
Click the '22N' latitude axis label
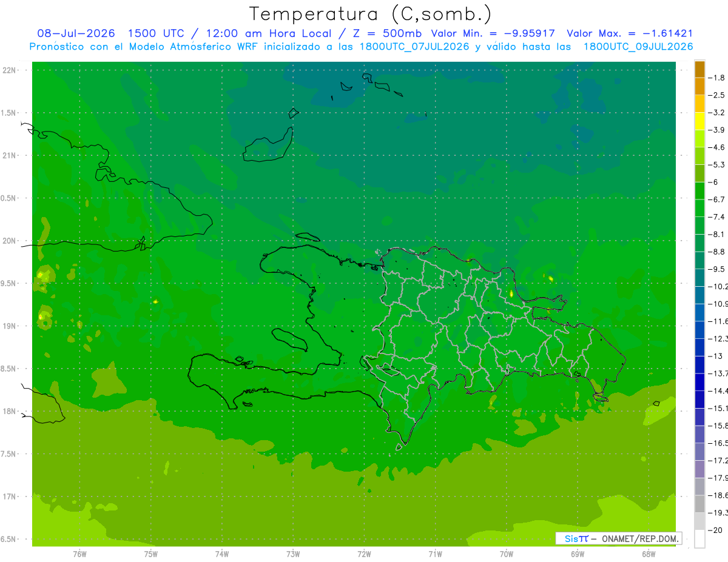(x=10, y=70)
